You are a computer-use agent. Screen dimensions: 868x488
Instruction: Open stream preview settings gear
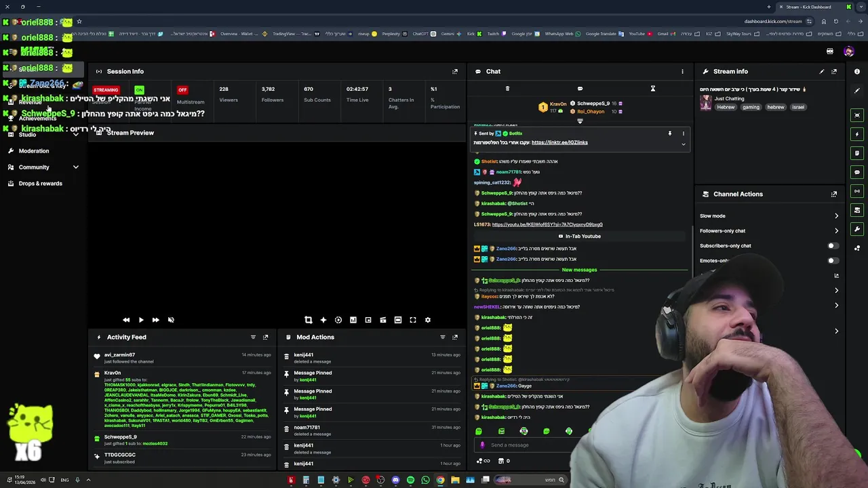coord(428,320)
